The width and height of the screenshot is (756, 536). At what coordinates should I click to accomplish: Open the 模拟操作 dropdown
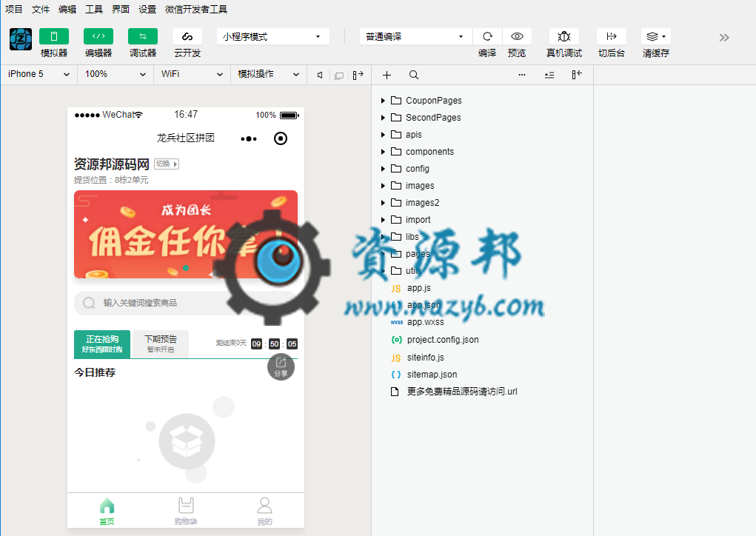[269, 74]
